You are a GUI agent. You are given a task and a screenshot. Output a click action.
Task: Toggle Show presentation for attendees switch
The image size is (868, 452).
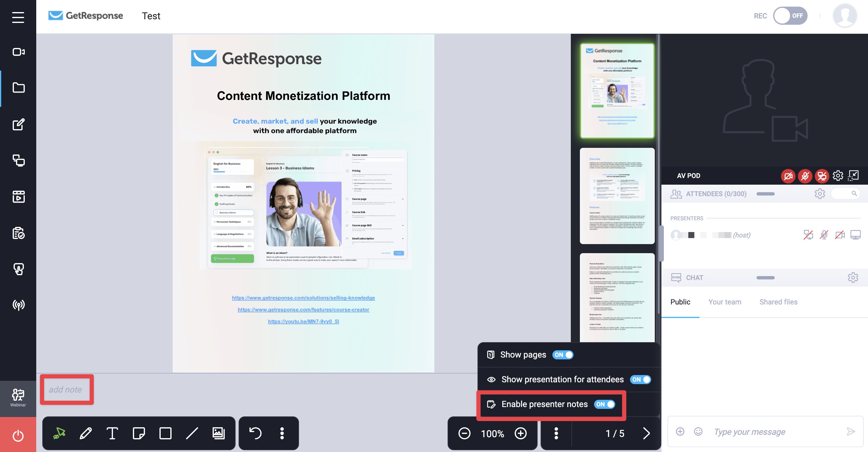pos(640,379)
